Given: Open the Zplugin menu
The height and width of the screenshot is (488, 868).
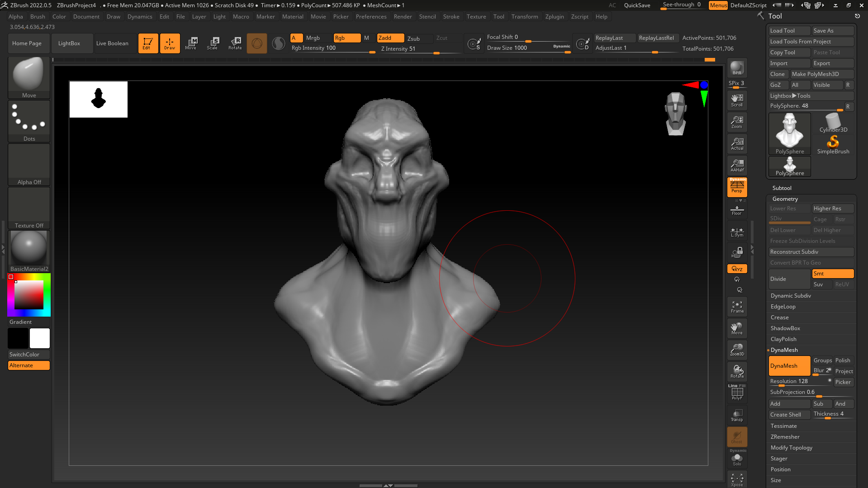Looking at the screenshot, I should point(554,17).
